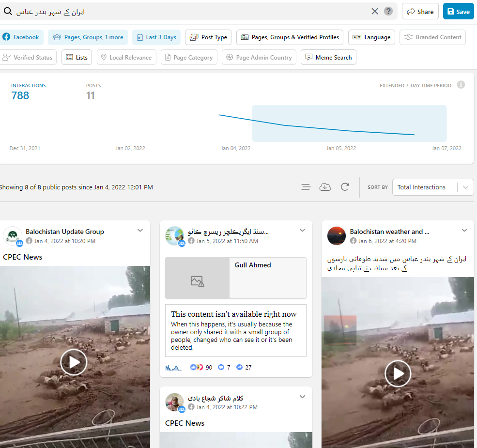Image resolution: width=477 pixels, height=448 pixels.
Task: Open the Sort By Total Interactions dropdown
Action: (433, 187)
